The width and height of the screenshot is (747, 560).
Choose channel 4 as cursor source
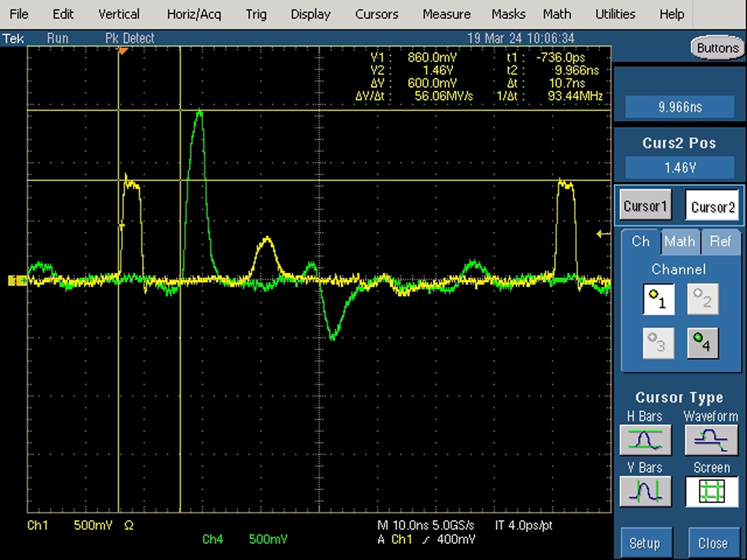(x=703, y=343)
